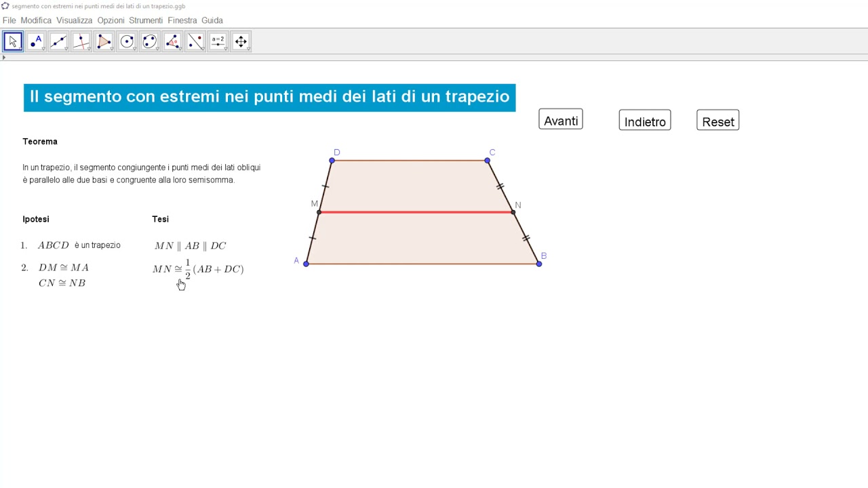This screenshot has width=868, height=488.
Task: Select the Slider a=2 tool
Action: coord(218,41)
